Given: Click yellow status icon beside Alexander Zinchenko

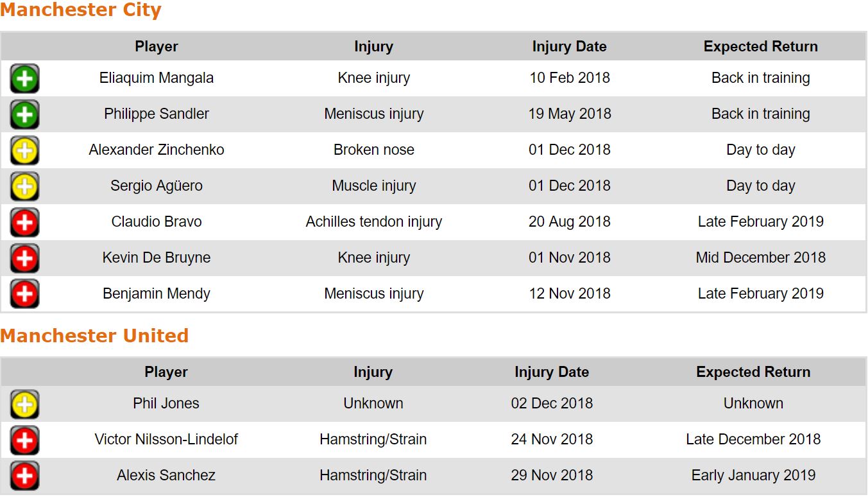Looking at the screenshot, I should tap(24, 151).
